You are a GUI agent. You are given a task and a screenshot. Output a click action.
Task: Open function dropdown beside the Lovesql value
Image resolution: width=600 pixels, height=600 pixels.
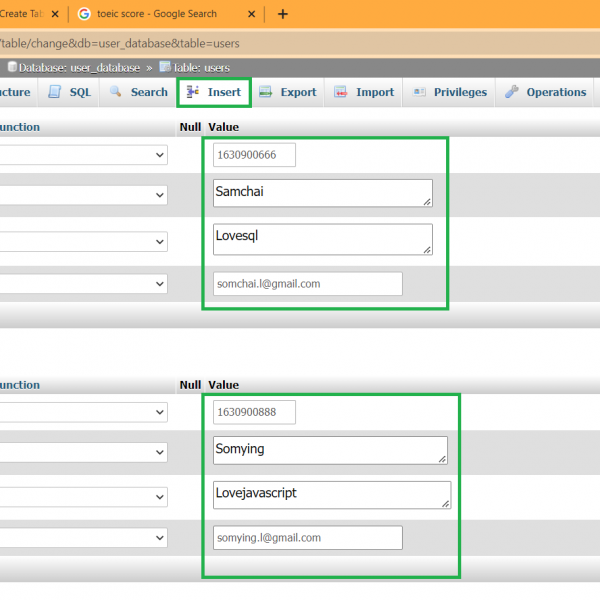pos(160,241)
